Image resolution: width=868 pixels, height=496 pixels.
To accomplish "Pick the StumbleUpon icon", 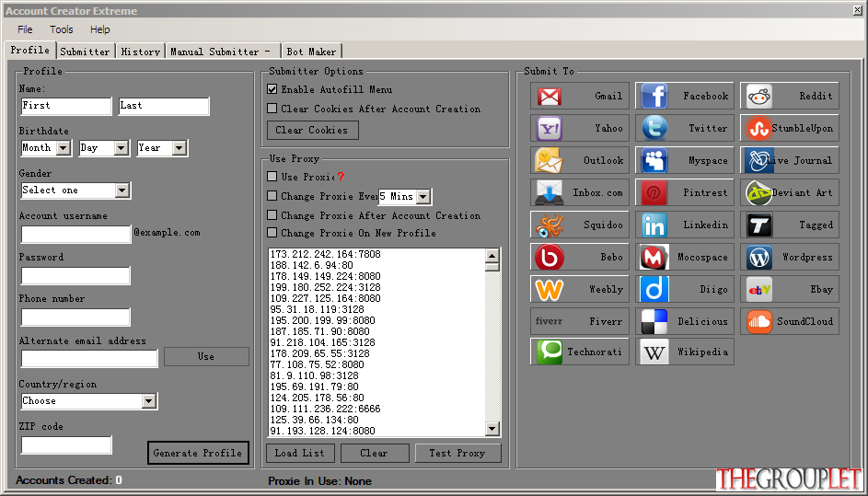I will tap(759, 129).
